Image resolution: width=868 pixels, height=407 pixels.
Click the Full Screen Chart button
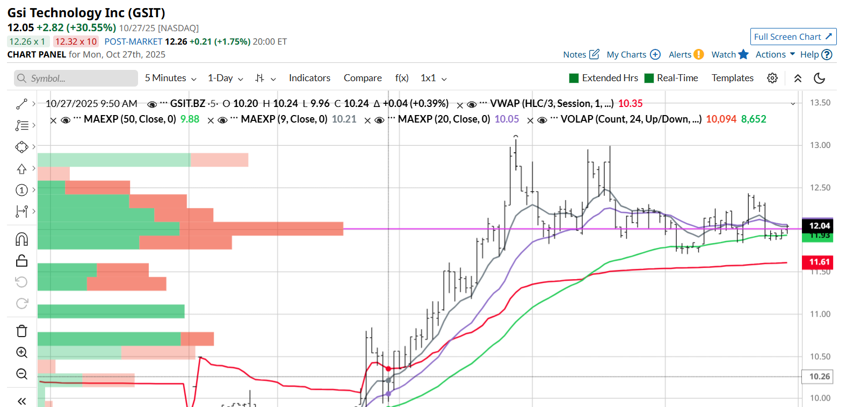pyautogui.click(x=793, y=37)
